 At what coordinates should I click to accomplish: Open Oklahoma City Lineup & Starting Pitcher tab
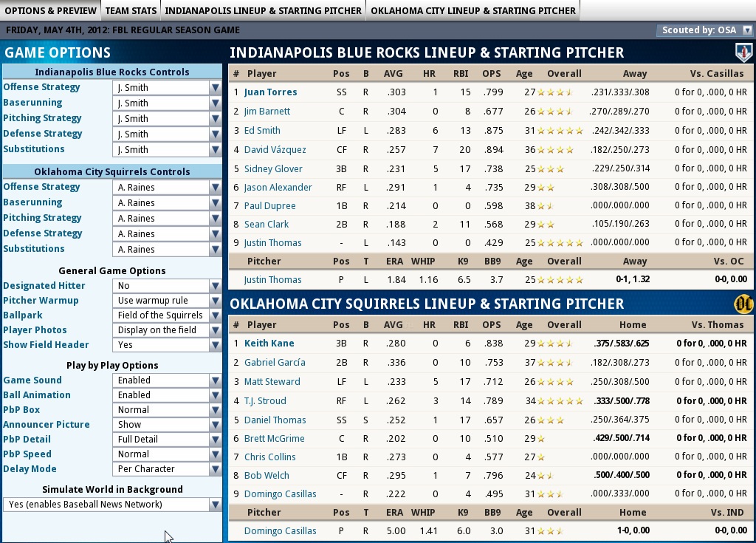(472, 11)
